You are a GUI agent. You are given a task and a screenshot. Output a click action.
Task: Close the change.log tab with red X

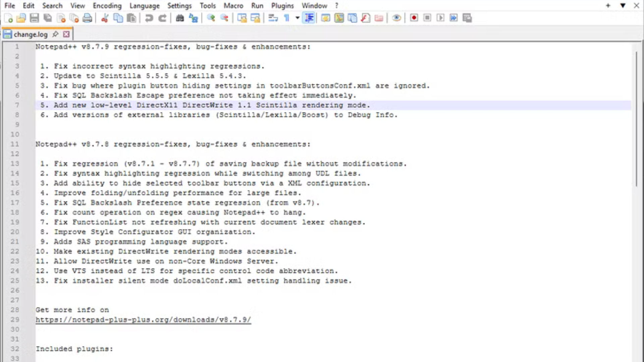point(66,34)
